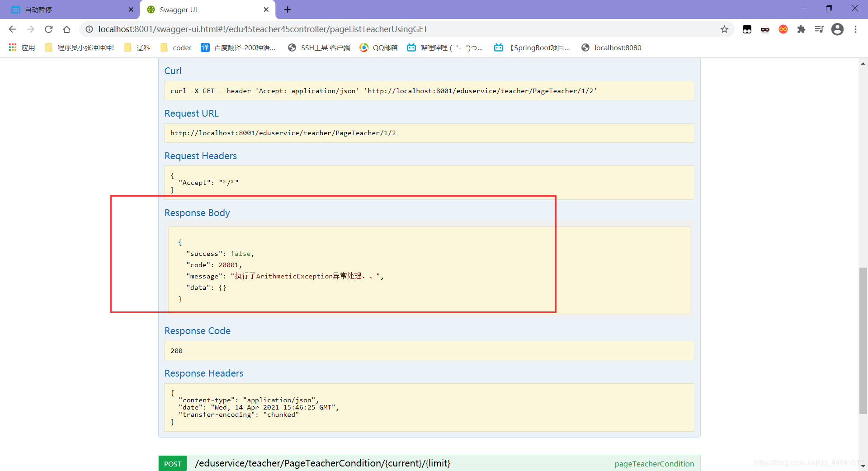Open the user profile avatar
This screenshot has width=868, height=471.
pyautogui.click(x=837, y=29)
